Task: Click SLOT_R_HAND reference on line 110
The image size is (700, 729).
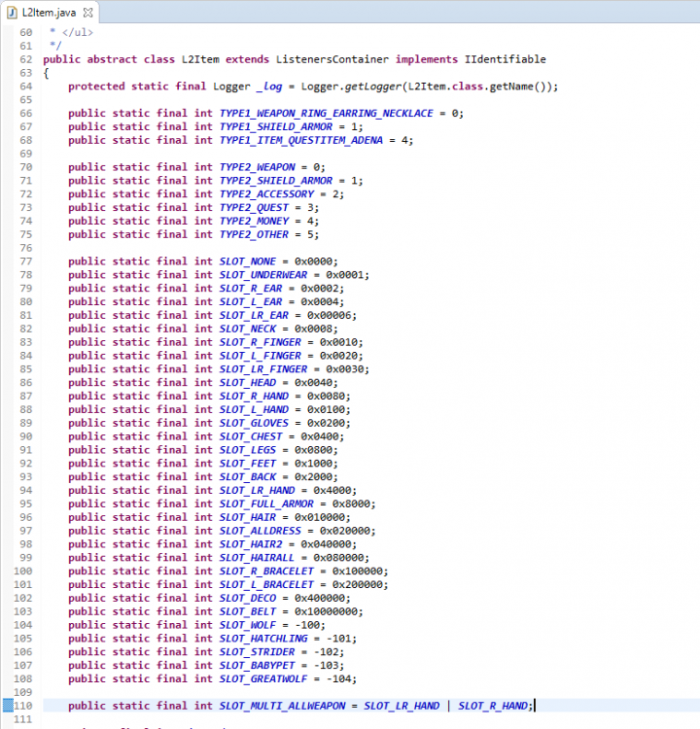Action: coord(494,706)
